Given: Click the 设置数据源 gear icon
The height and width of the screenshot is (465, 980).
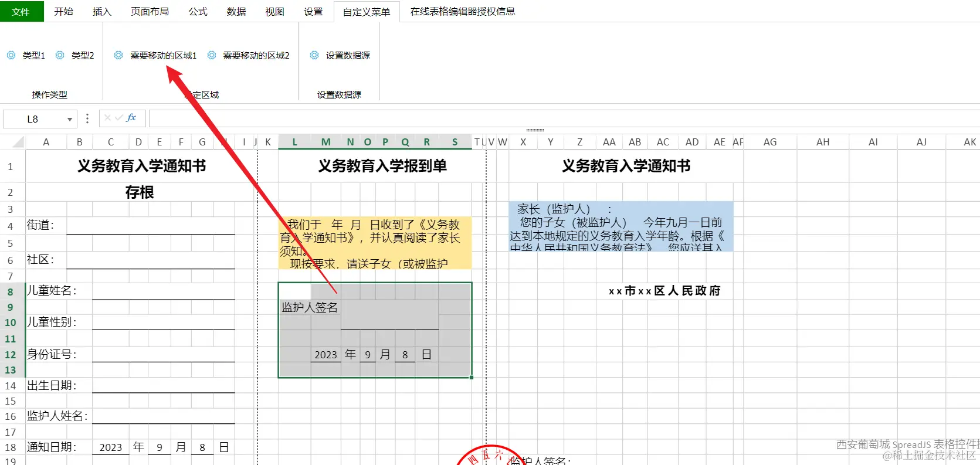Looking at the screenshot, I should point(314,55).
